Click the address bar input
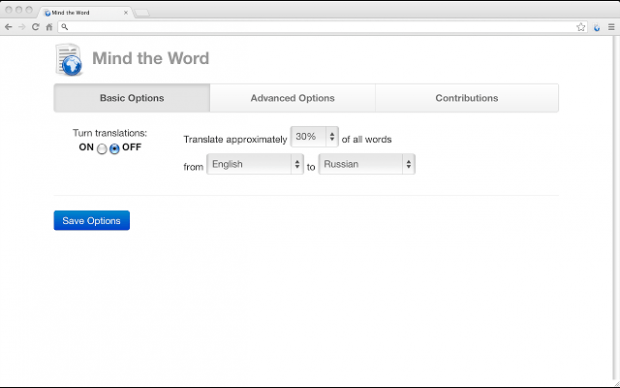This screenshot has width=620, height=388. (316, 27)
